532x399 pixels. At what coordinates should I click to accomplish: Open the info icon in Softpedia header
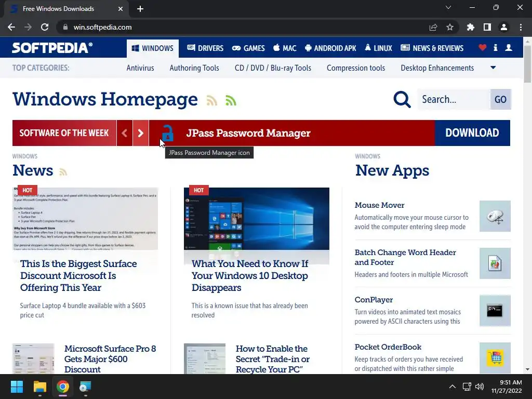coord(495,48)
